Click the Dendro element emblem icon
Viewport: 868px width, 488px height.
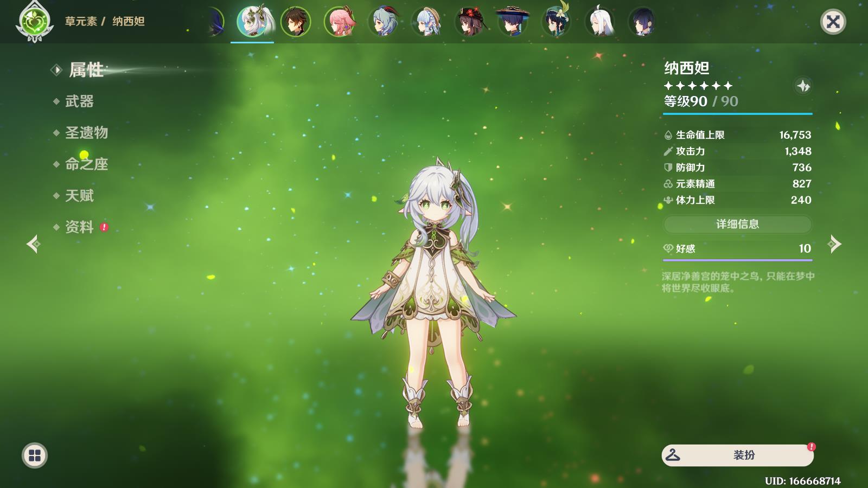coord(35,22)
